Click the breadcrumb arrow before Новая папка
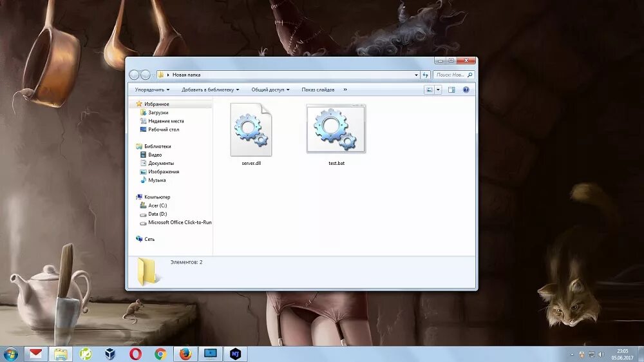The height and width of the screenshot is (362, 644). pyautogui.click(x=168, y=75)
